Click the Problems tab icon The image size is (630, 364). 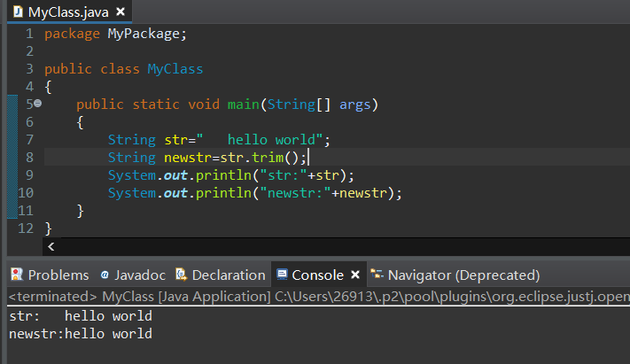(17, 275)
